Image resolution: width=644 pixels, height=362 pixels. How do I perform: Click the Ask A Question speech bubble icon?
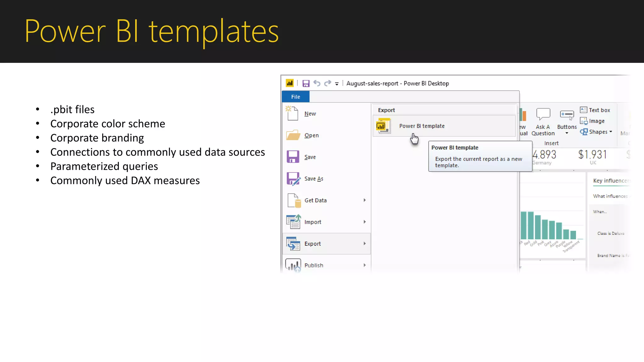[543, 114]
